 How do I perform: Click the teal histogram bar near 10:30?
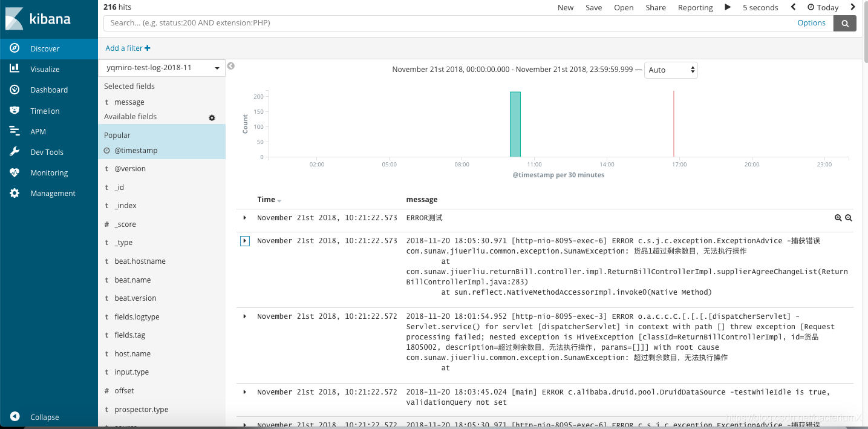point(515,124)
